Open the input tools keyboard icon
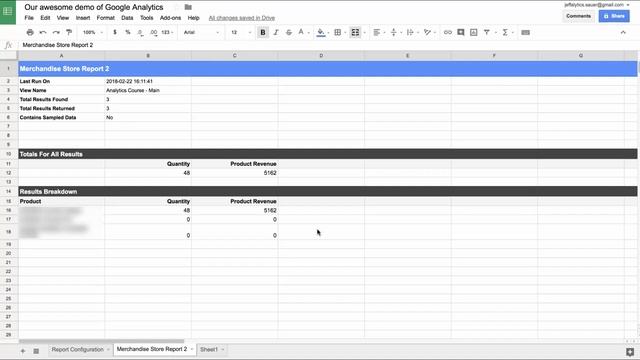 tap(526, 32)
